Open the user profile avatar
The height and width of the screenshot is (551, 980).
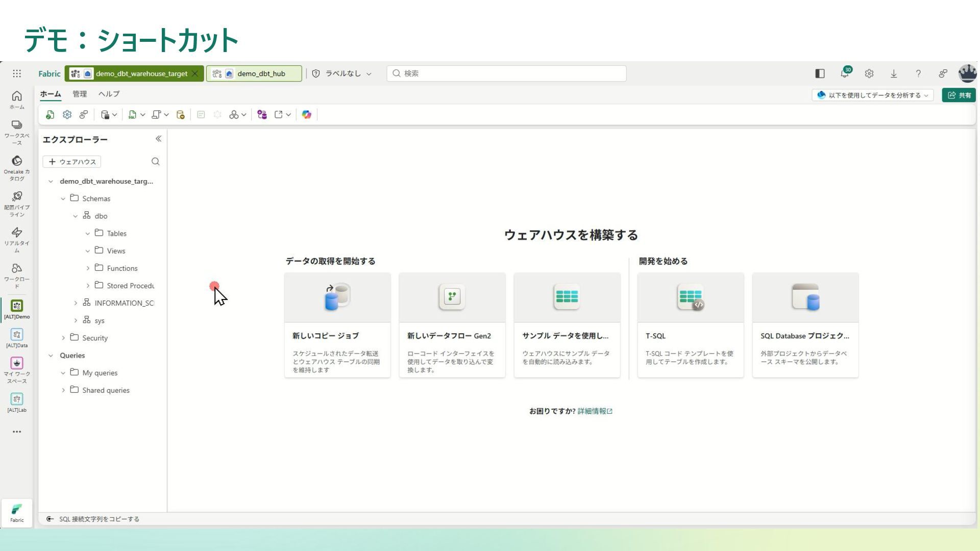[967, 73]
